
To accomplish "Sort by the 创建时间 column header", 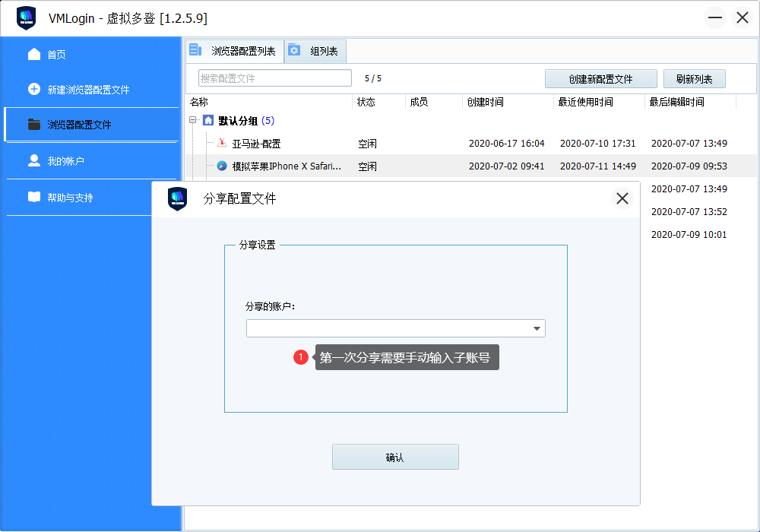I will pos(486,102).
